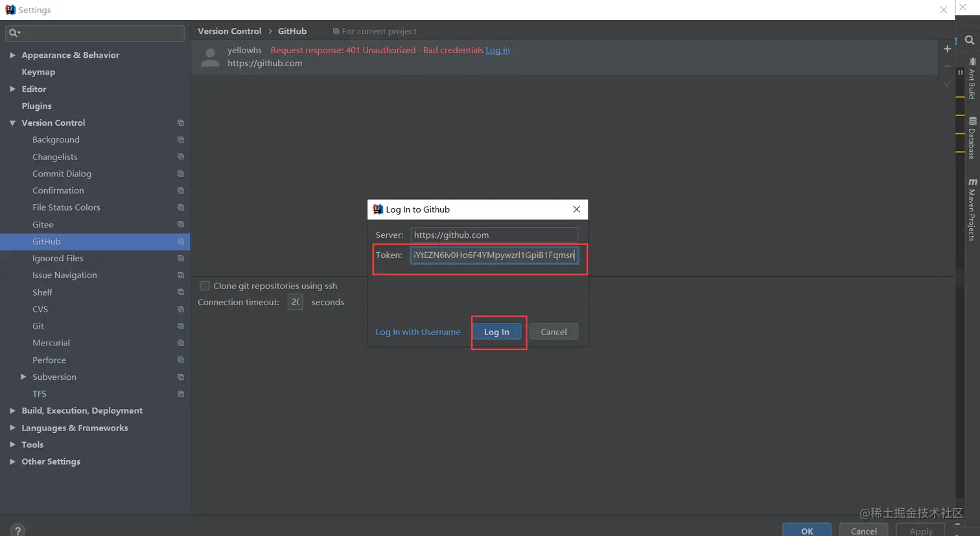Click the help question mark icon

click(17, 530)
